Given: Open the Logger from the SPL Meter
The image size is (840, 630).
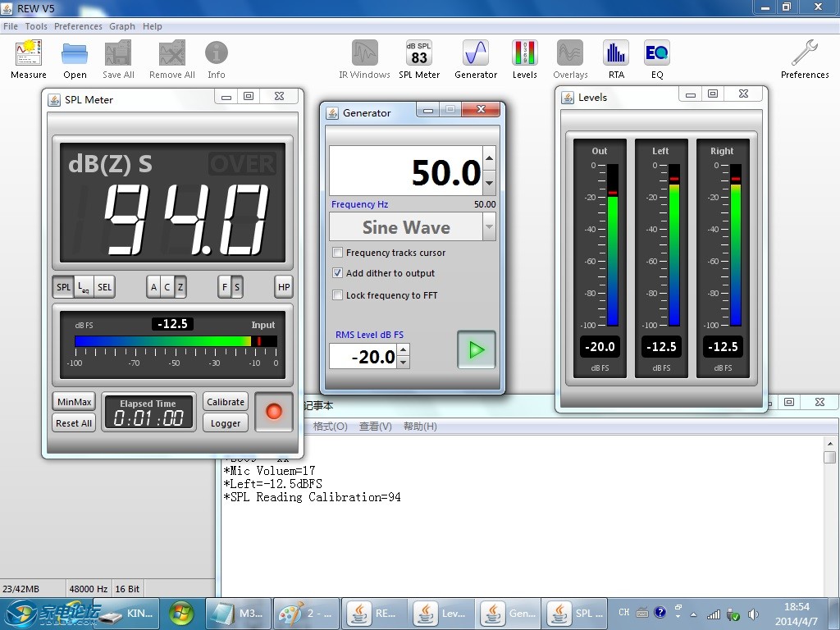Looking at the screenshot, I should click(226, 423).
